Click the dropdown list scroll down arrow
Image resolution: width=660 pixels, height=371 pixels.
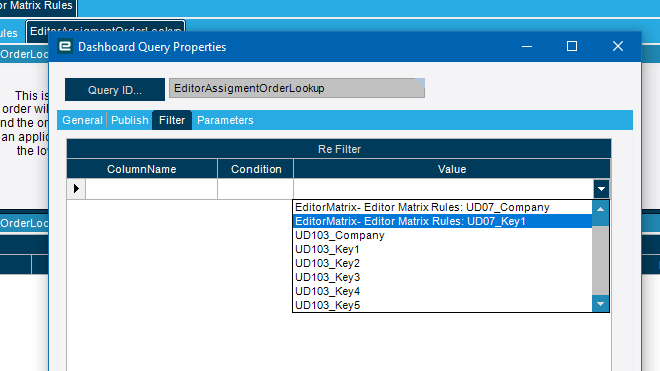[x=601, y=304]
